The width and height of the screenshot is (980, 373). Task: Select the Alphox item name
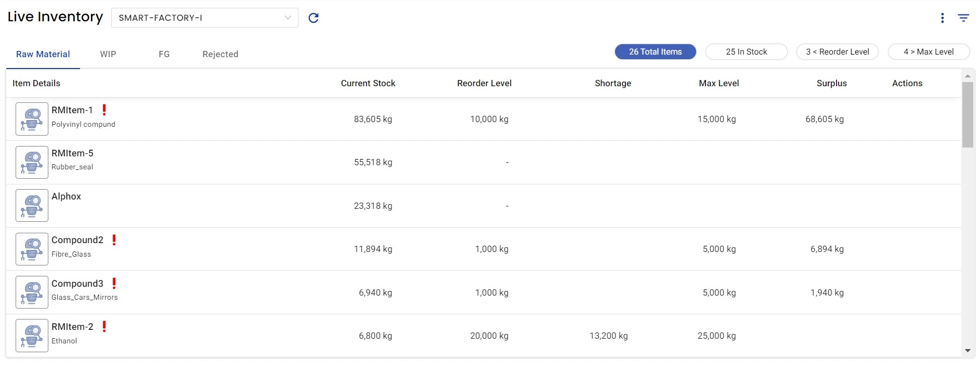coord(67,196)
